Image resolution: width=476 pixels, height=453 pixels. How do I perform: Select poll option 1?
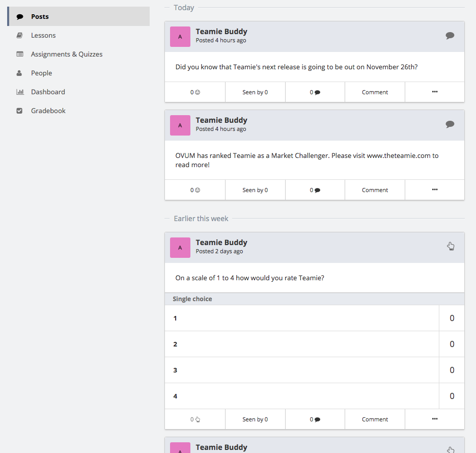click(302, 318)
